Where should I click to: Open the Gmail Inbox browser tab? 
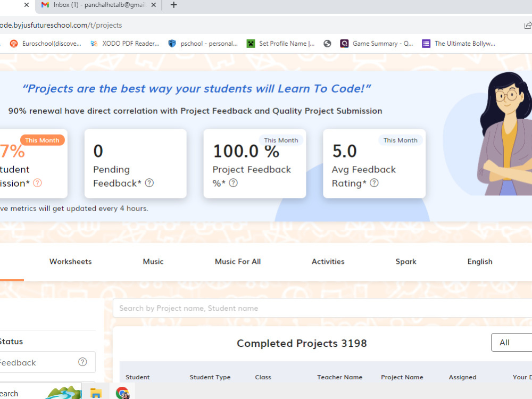98,5
